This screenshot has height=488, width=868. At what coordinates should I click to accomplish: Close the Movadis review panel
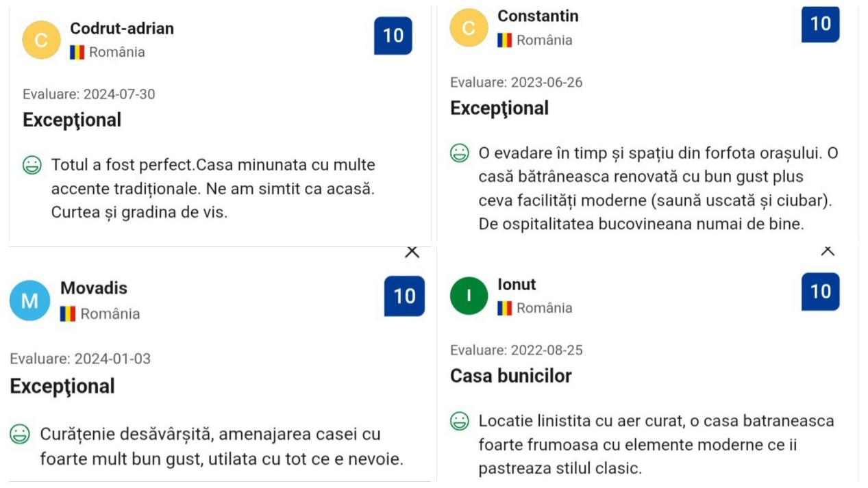[412, 252]
